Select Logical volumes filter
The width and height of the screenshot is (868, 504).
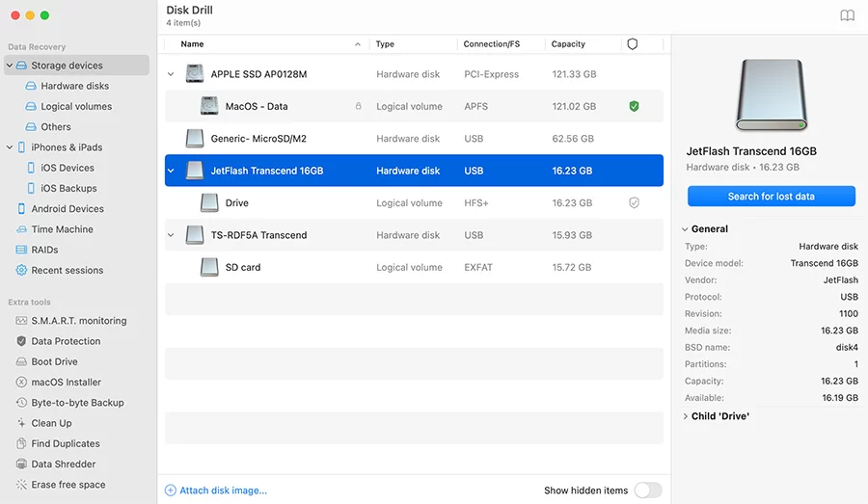68,106
